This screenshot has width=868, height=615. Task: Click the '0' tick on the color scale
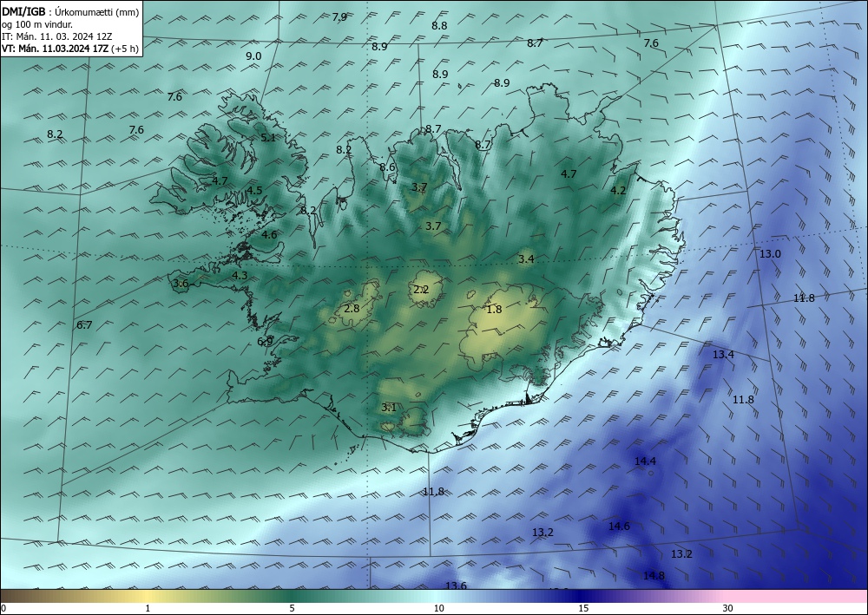3,609
